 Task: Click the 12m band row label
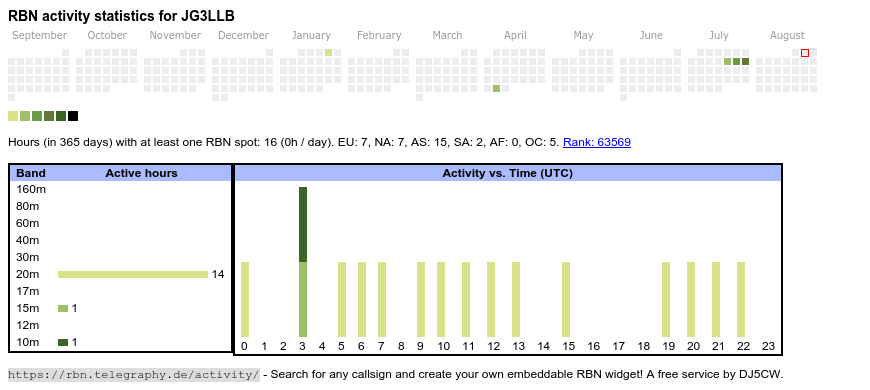28,325
